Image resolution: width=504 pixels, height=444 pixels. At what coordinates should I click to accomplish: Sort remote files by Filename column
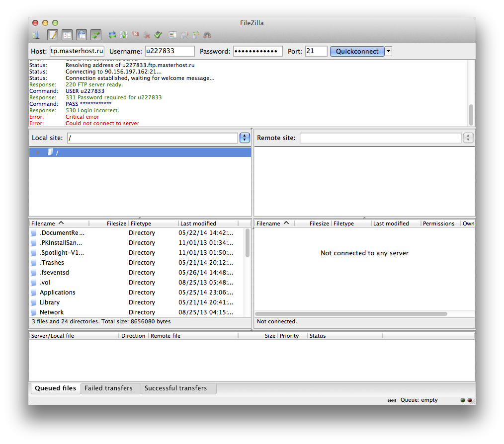[x=274, y=223]
